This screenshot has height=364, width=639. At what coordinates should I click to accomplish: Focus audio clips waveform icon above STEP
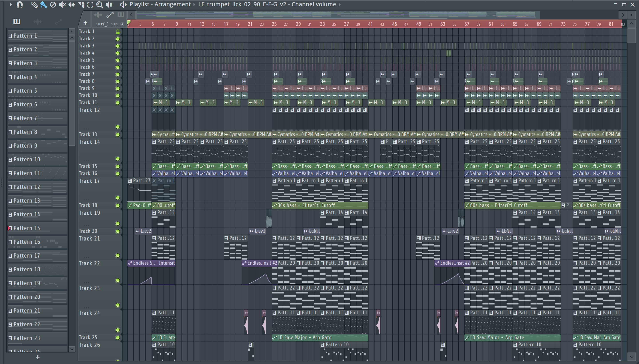98,15
